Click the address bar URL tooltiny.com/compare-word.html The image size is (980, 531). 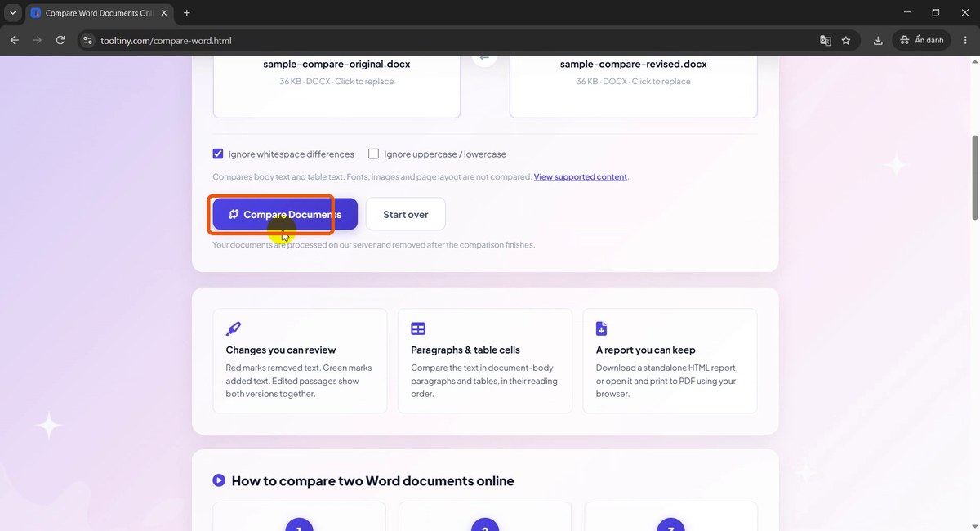coord(167,40)
